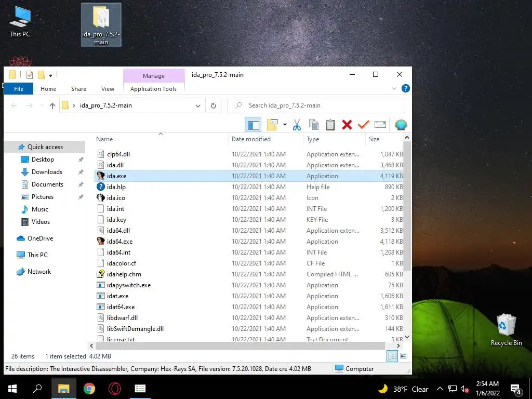Open Videos in the navigation pane
Screen dimensions: 532x399
pyautogui.click(x=41, y=222)
